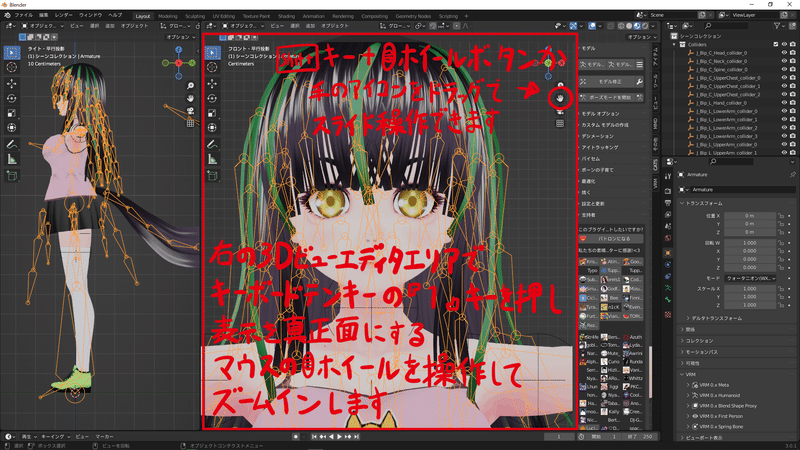800x450 pixels.
Task: Pin the Armature properties context
Action: click(x=792, y=174)
